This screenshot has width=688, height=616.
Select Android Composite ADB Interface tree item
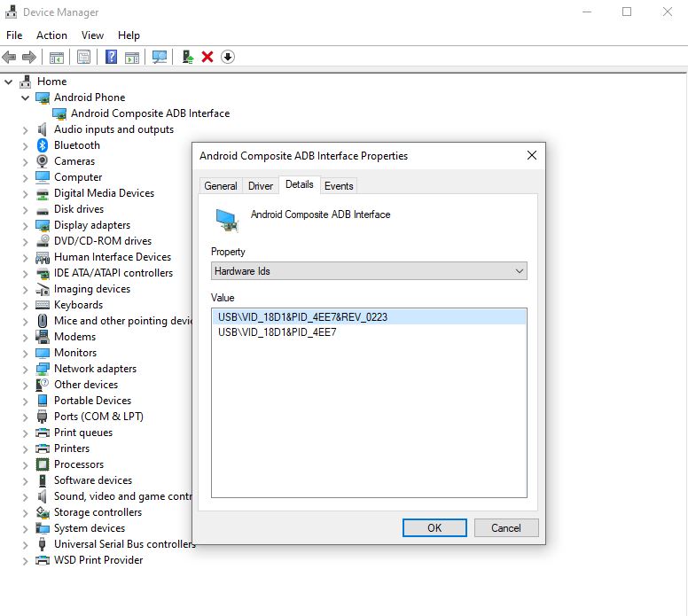tap(151, 113)
